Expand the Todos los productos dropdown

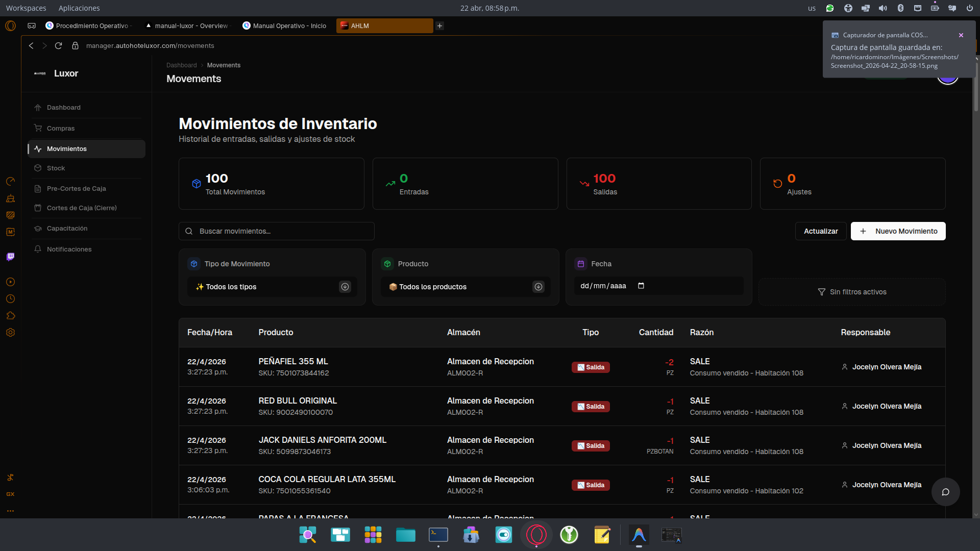click(465, 287)
